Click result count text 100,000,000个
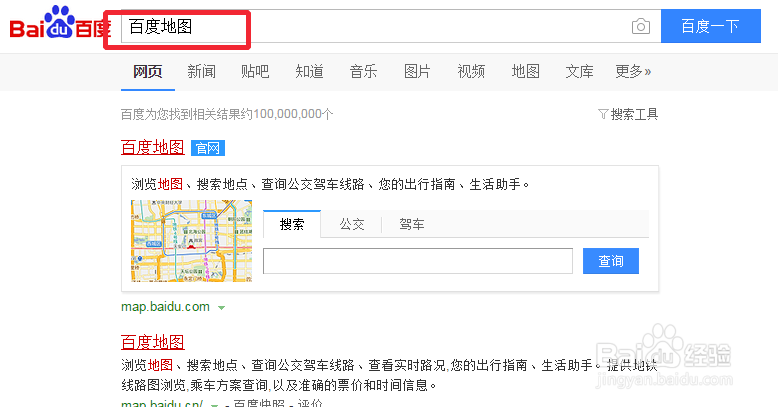The width and height of the screenshot is (778, 407). [293, 114]
